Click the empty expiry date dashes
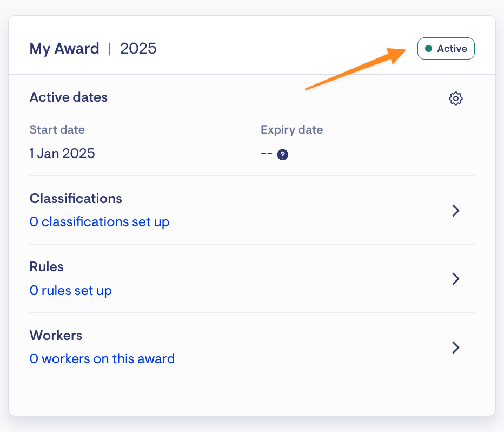The image size is (504, 432). pos(267,154)
